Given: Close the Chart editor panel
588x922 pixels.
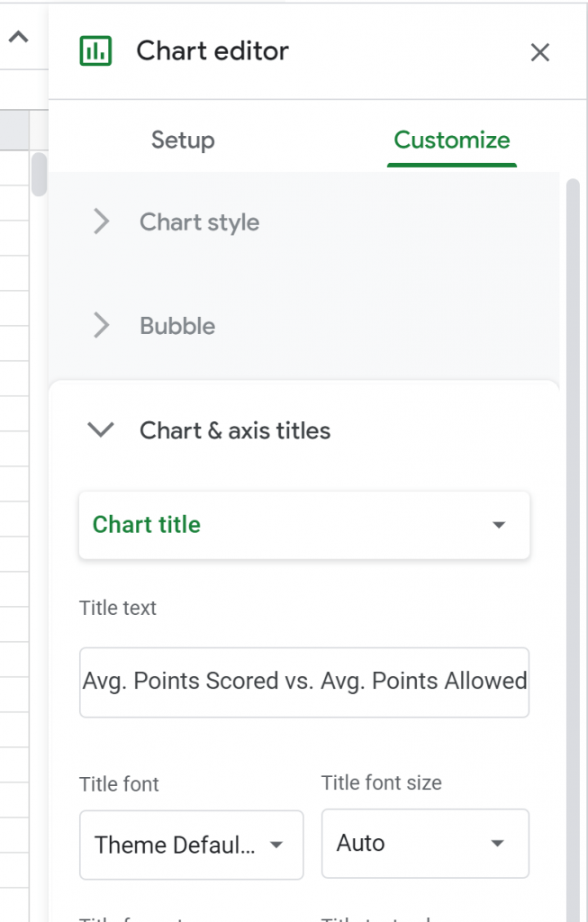Looking at the screenshot, I should 539,52.
